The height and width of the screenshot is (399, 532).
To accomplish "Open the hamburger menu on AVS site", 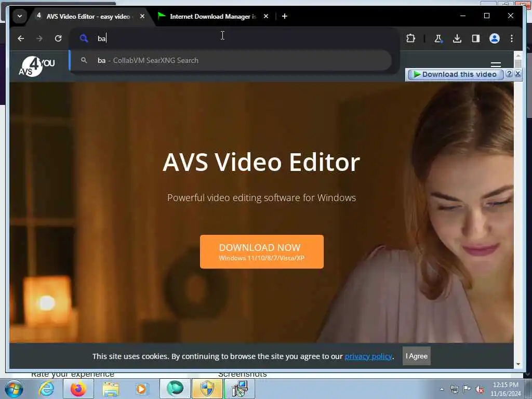I will coord(496,64).
